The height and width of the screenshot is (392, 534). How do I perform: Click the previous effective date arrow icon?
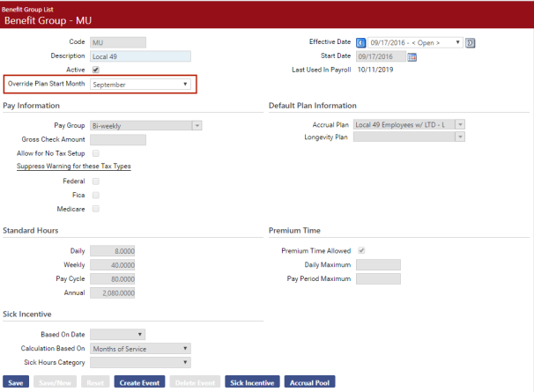tap(360, 42)
